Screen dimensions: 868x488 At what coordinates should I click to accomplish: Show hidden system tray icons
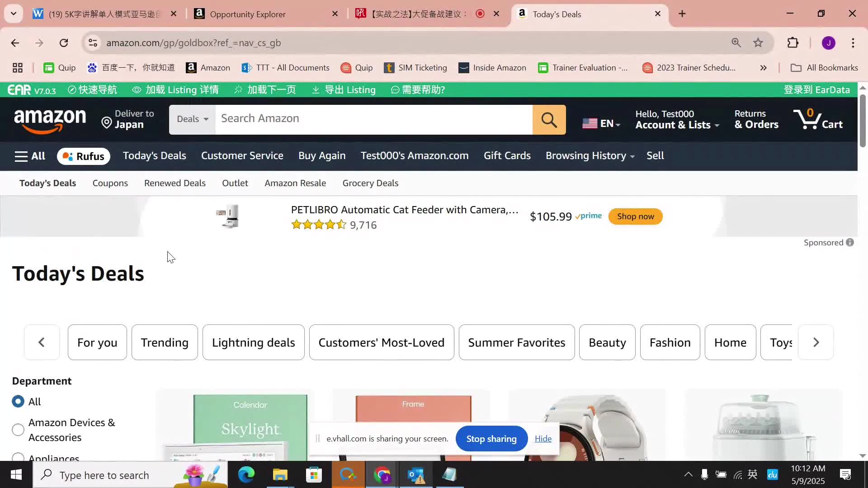[688, 474]
